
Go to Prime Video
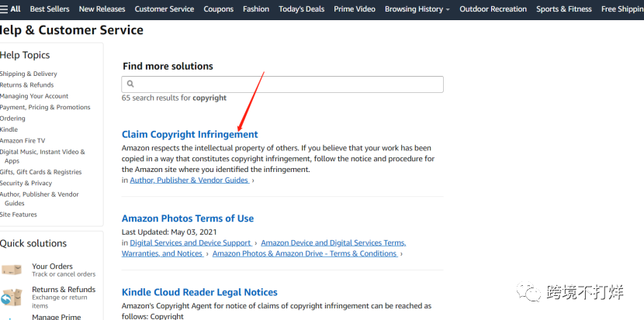point(355,9)
